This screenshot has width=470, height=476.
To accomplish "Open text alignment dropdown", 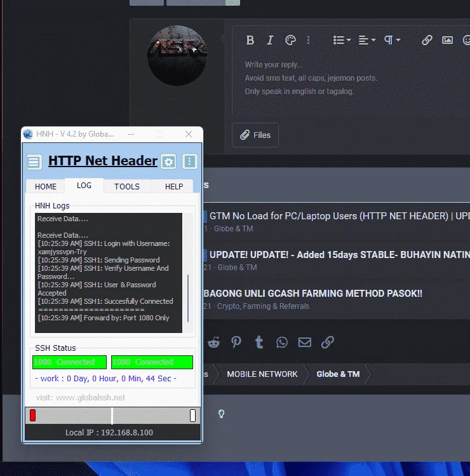I will click(x=367, y=40).
